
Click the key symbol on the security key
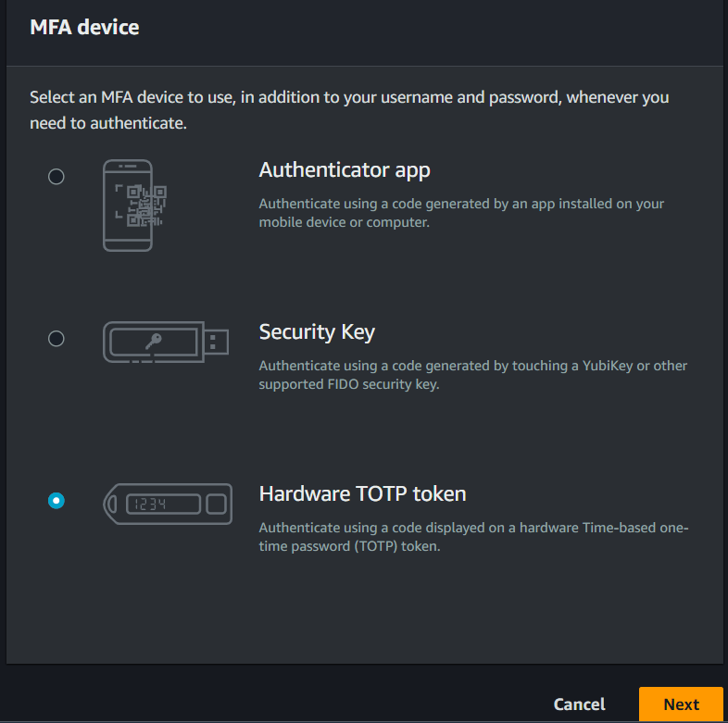pos(154,343)
